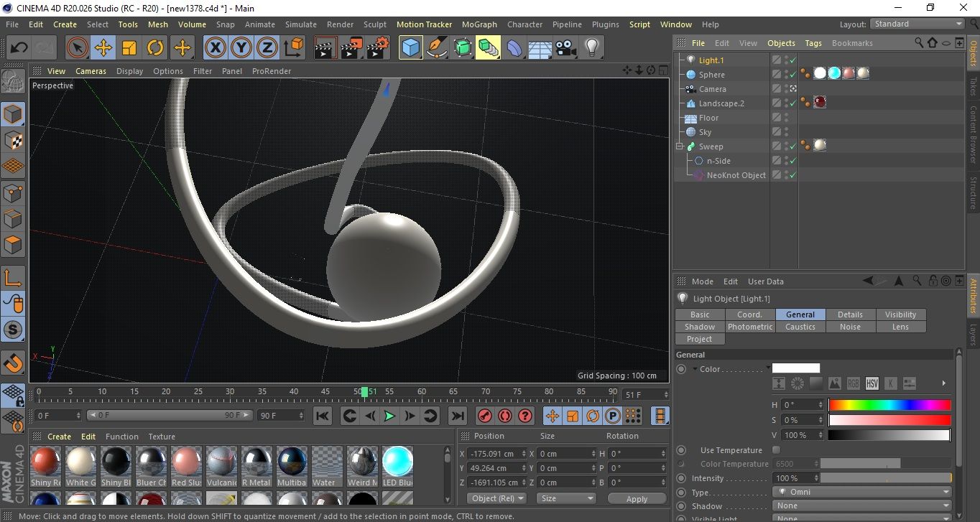Click the white Color swatch

tap(796, 368)
